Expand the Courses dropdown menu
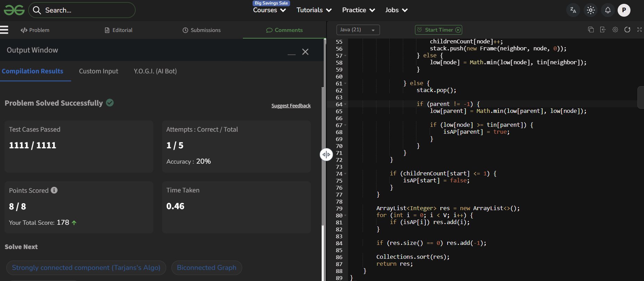The image size is (644, 281). point(269,10)
